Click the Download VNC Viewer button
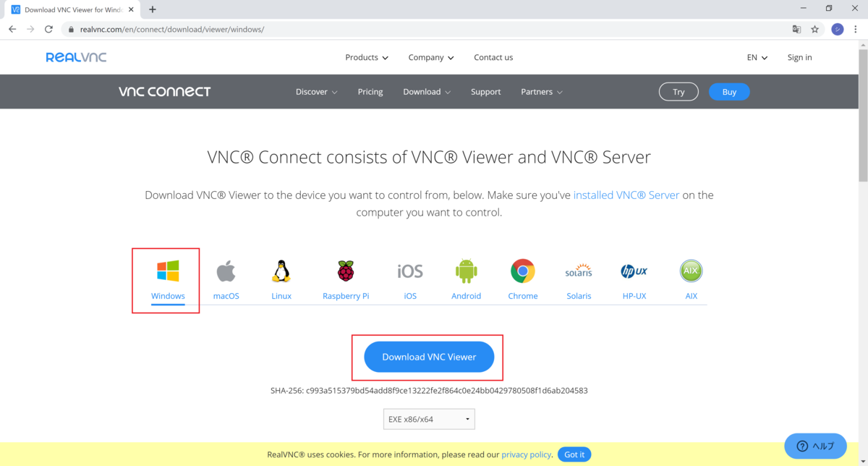The image size is (868, 466). click(429, 357)
